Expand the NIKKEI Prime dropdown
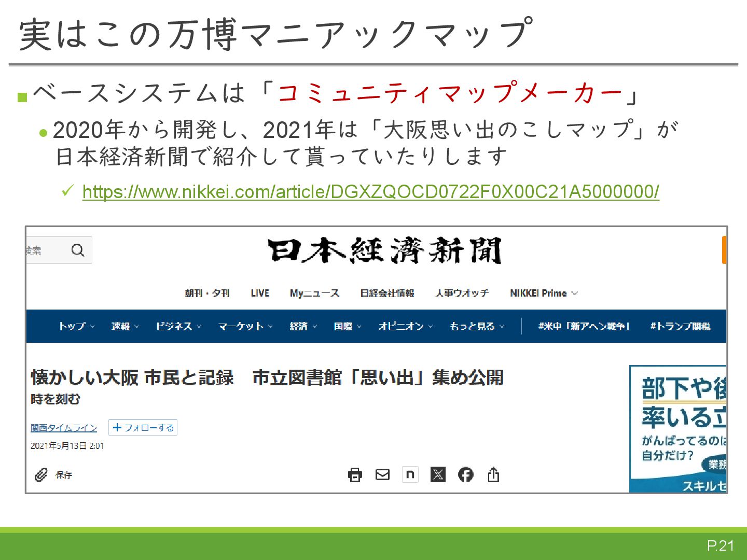 click(x=544, y=293)
